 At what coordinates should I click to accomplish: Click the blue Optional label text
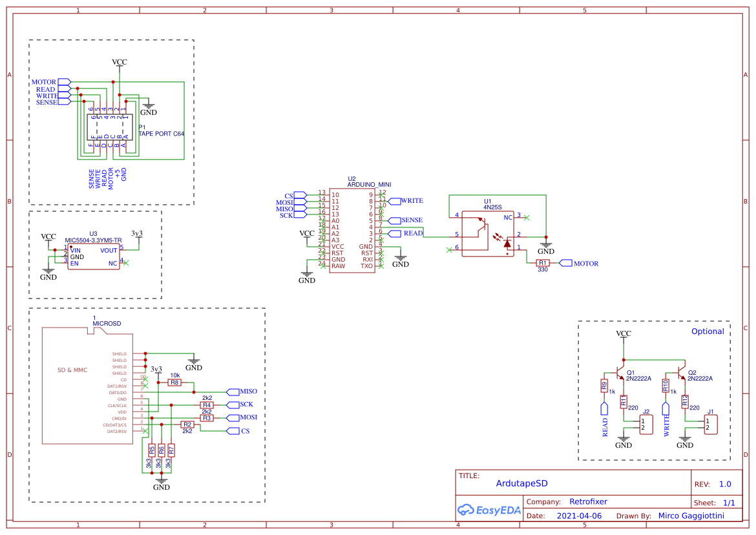coord(708,331)
